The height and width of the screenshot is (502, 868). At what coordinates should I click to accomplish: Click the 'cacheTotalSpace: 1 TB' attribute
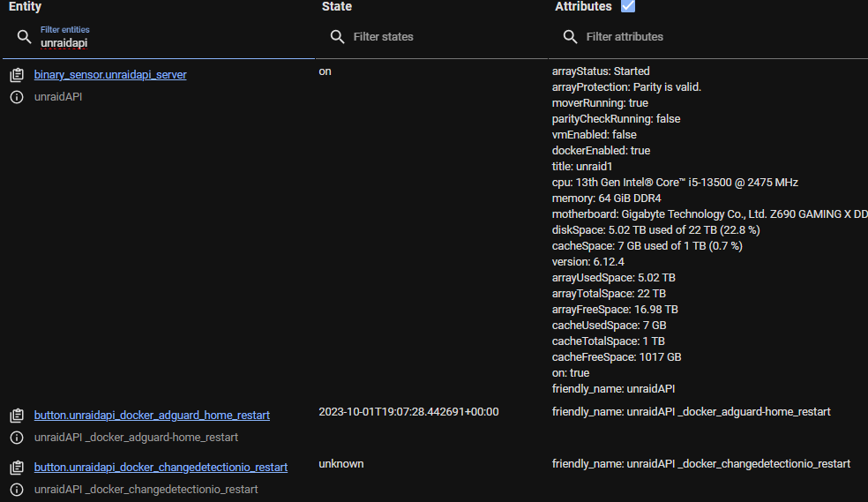609,341
